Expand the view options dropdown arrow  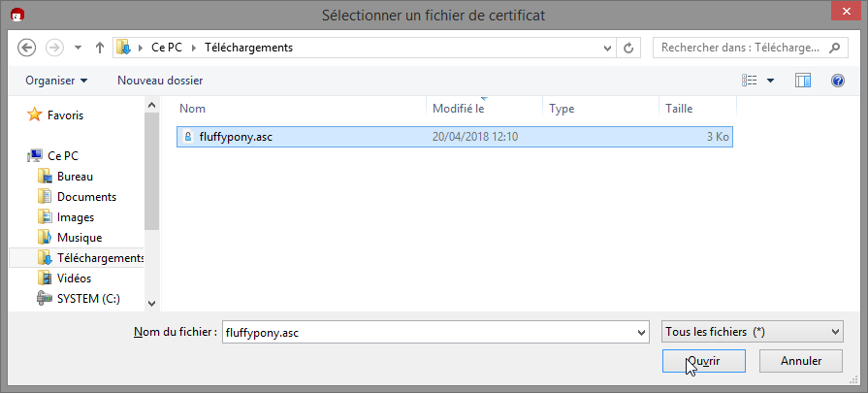point(770,81)
